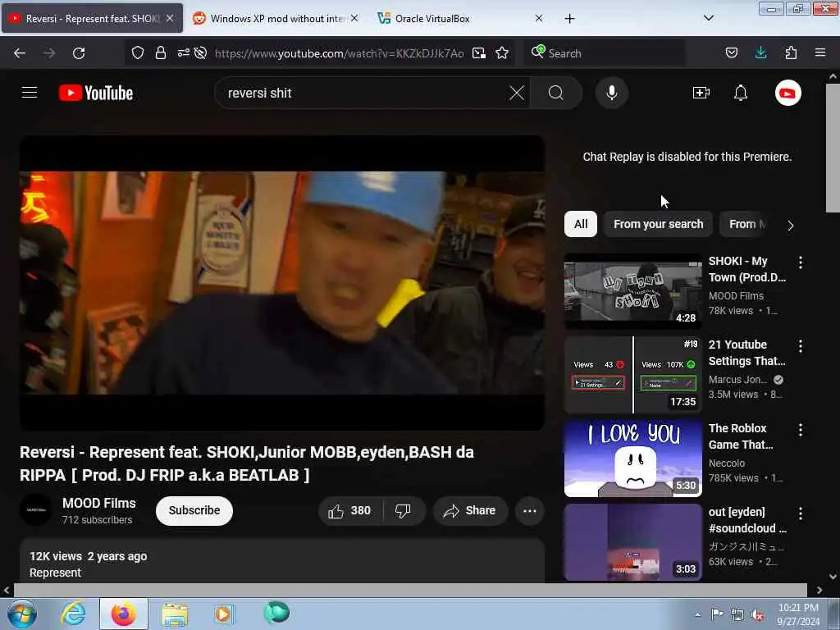This screenshot has width=840, height=630.
Task: Switch to the Windows XP mod tab
Action: 276,18
